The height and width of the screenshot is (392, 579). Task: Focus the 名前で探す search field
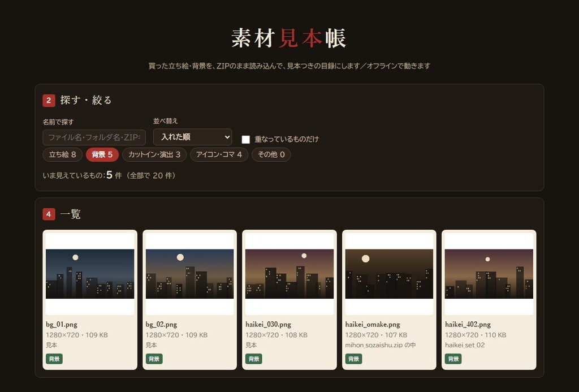pos(94,137)
